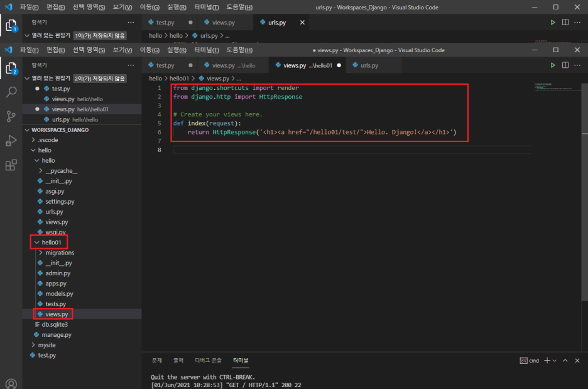Open Run and Debug view
The height and width of the screenshot is (389, 588).
pos(11,141)
